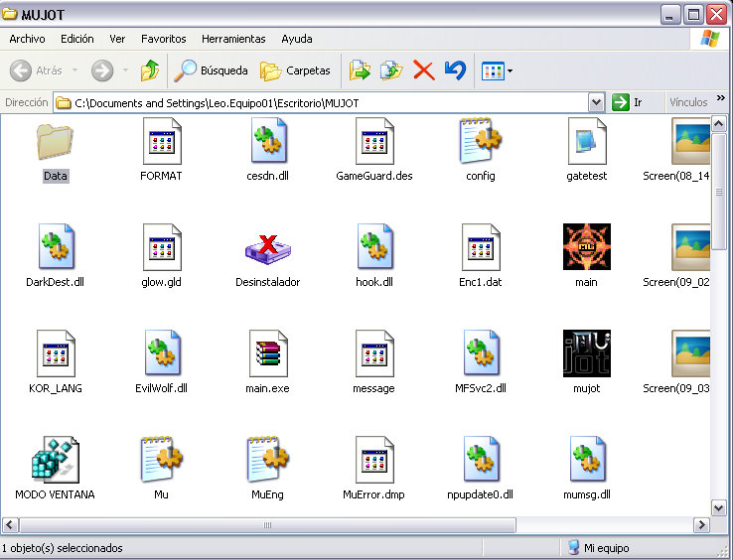
Task: Toggle the Carpetas folders pane
Action: pos(295,70)
